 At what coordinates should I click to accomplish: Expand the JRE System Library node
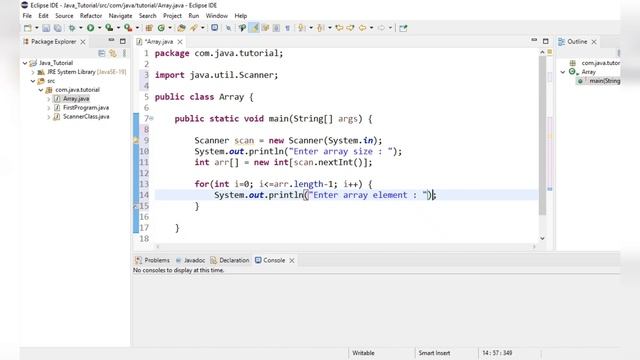click(33, 72)
